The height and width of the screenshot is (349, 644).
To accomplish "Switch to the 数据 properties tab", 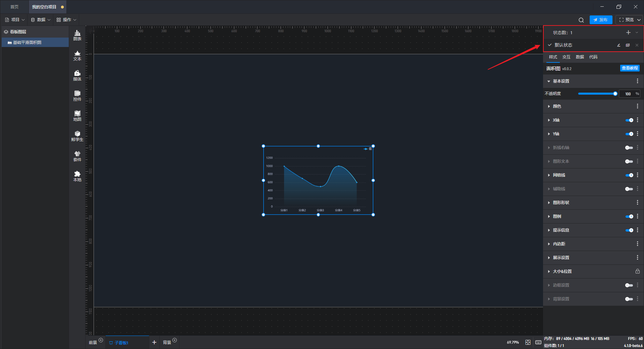I will point(580,57).
